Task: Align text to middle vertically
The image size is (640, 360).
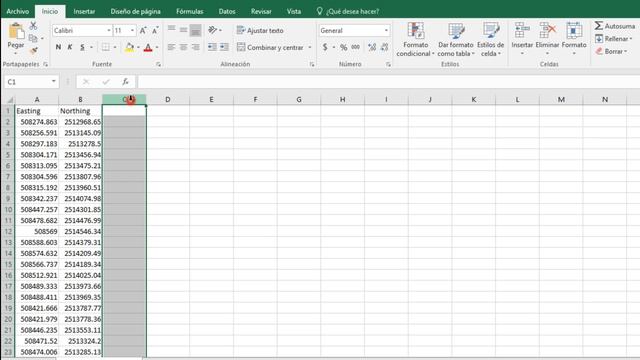Action: [x=184, y=29]
